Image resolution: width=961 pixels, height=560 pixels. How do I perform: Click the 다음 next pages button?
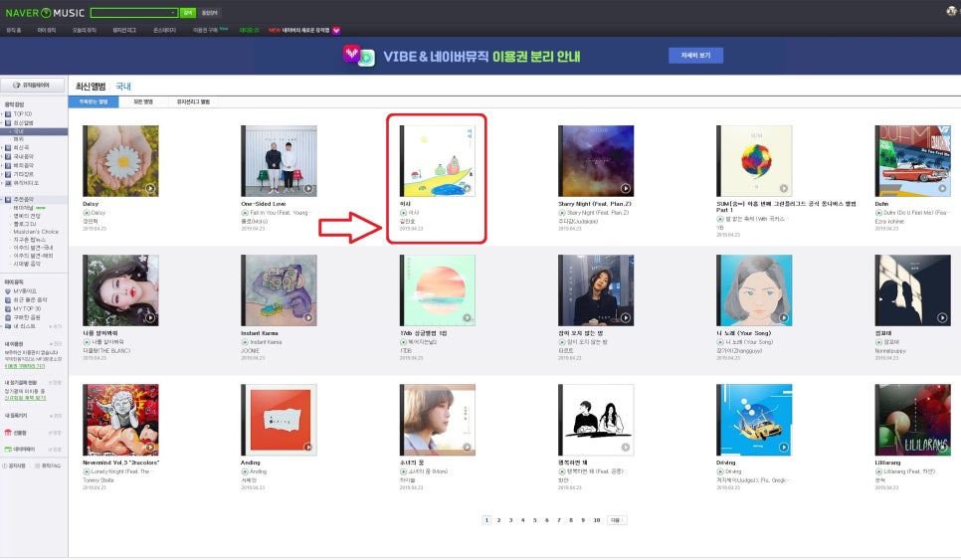pyautogui.click(x=617, y=520)
